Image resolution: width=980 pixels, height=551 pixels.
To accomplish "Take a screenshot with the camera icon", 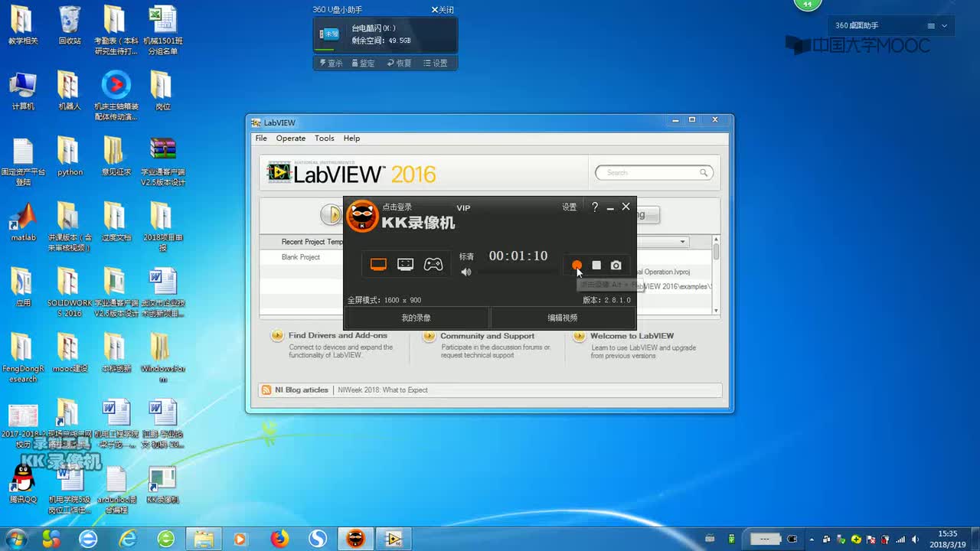I will tap(616, 266).
